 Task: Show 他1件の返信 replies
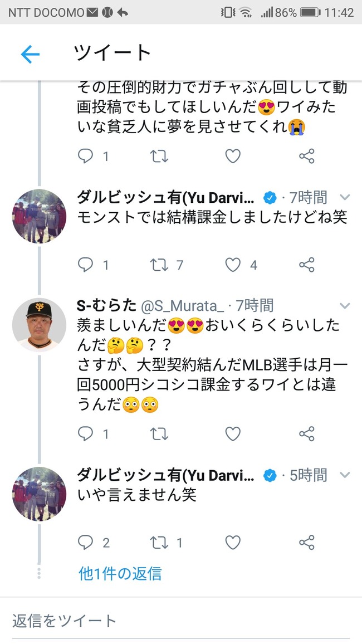(120, 573)
